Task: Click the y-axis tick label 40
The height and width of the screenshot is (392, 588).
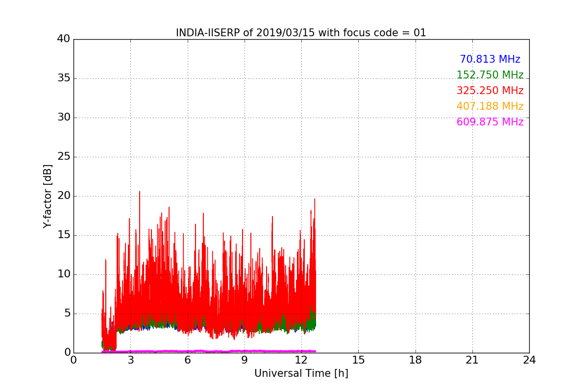Action: [x=64, y=39]
